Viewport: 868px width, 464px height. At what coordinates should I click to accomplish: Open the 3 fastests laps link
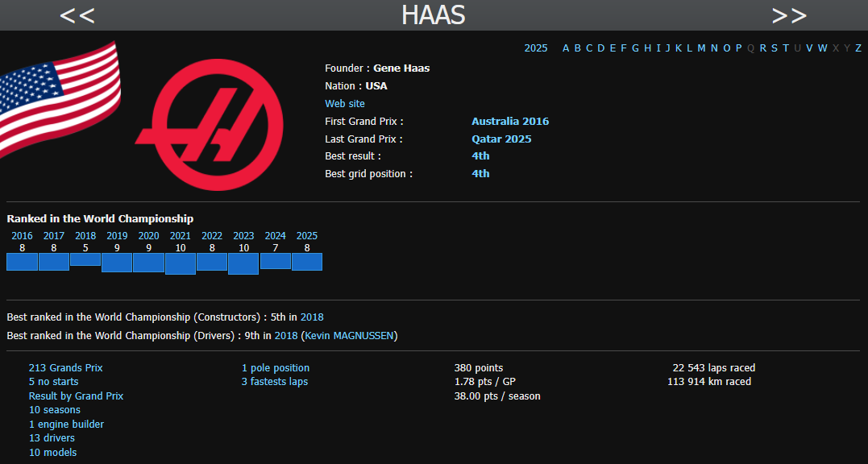[x=275, y=382]
